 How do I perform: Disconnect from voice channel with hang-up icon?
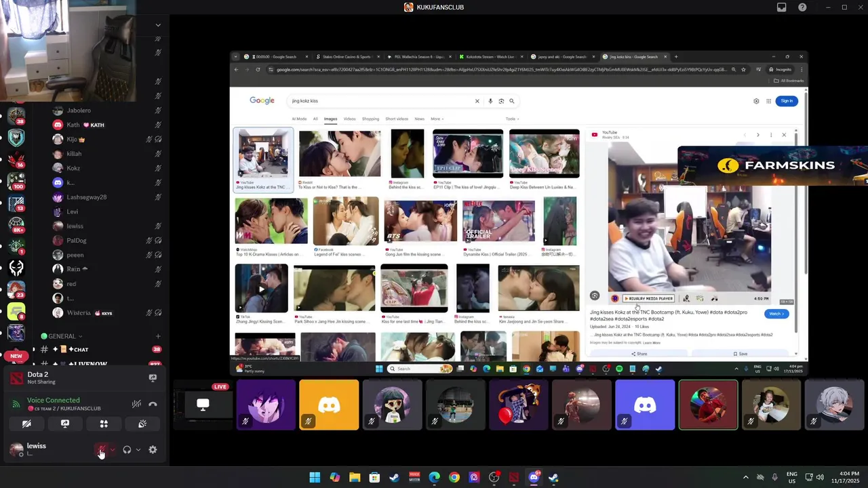(x=153, y=404)
